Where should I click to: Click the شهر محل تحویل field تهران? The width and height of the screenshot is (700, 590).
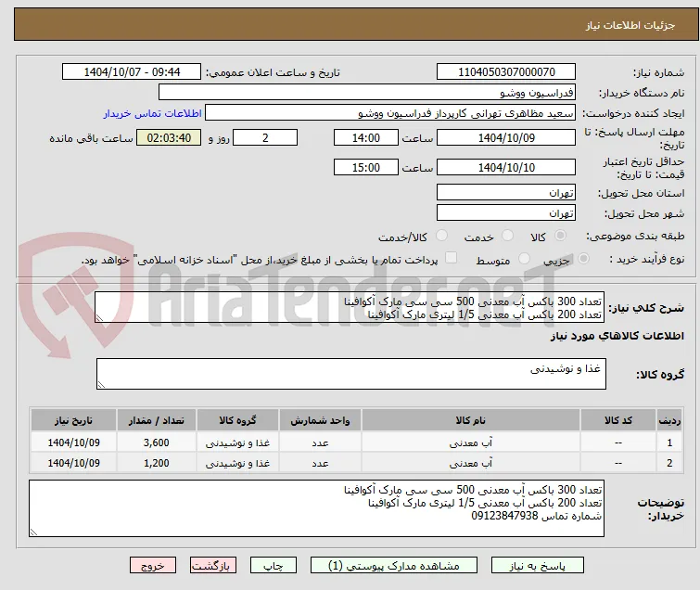(x=506, y=213)
